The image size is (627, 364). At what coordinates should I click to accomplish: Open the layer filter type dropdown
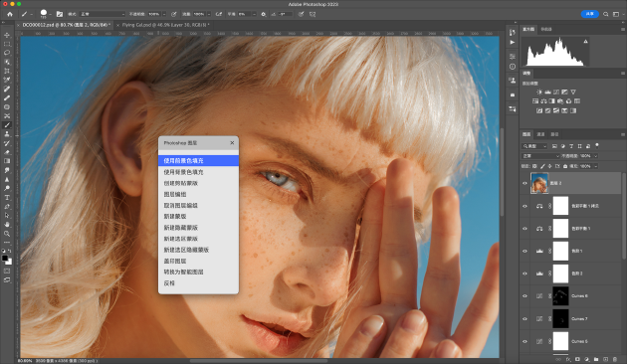tap(534, 146)
